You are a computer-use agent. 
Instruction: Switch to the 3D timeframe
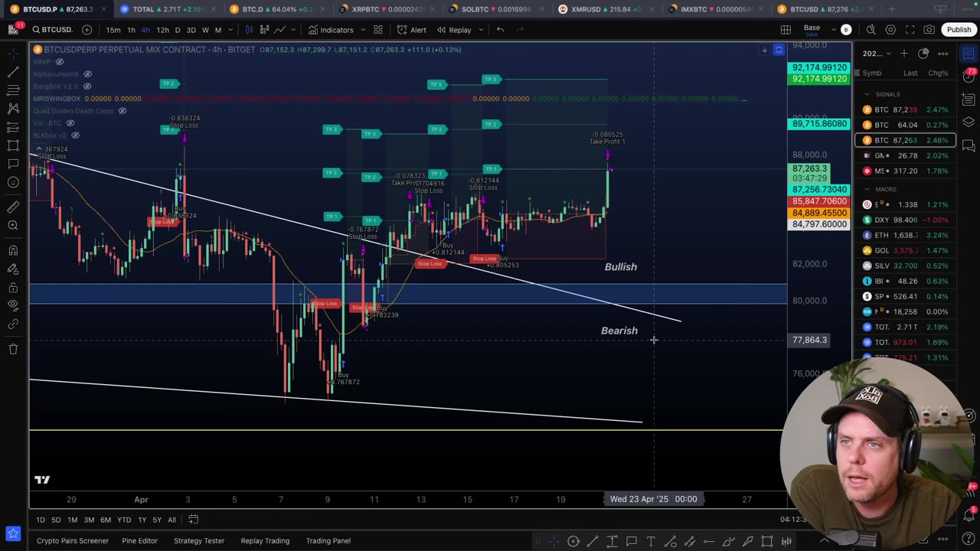tap(191, 30)
